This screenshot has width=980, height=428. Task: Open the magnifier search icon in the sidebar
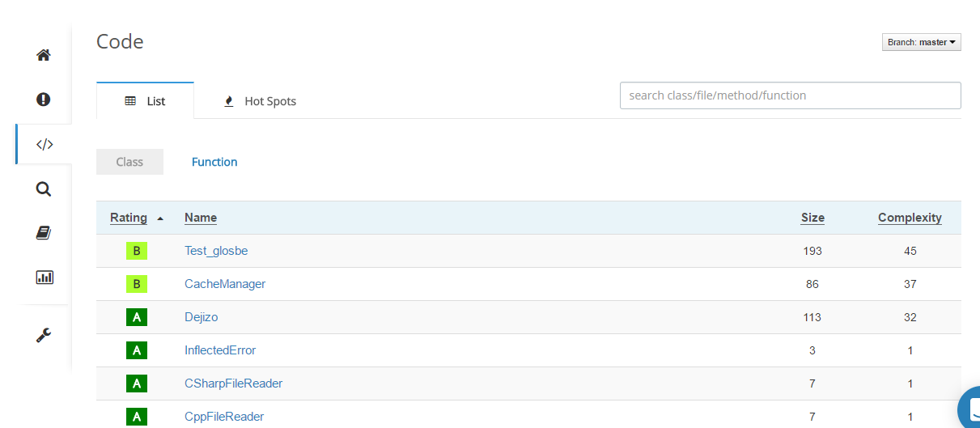(x=44, y=189)
